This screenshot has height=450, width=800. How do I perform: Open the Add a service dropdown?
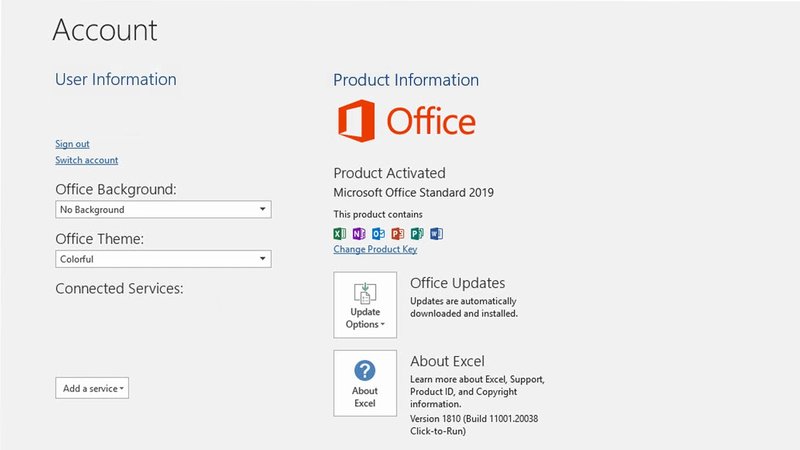pyautogui.click(x=92, y=388)
